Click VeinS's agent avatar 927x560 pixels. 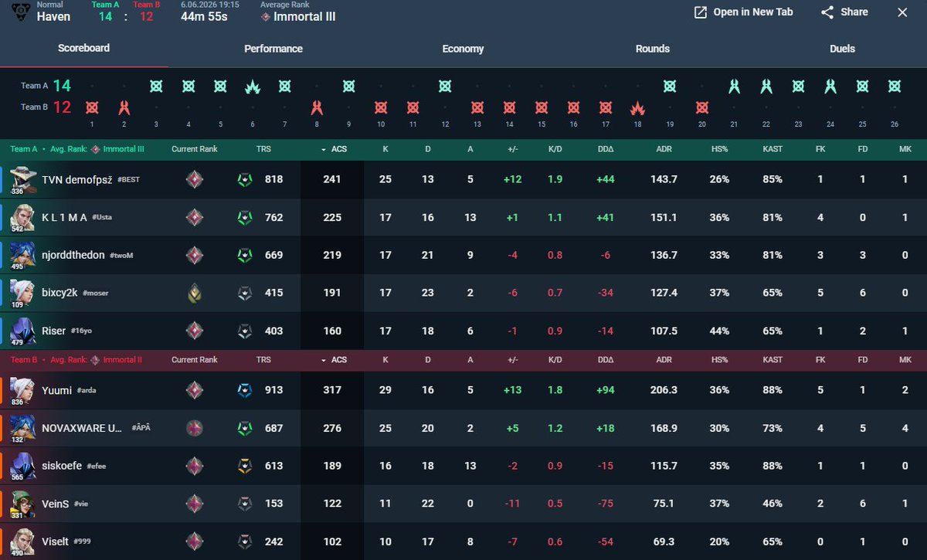pos(22,503)
